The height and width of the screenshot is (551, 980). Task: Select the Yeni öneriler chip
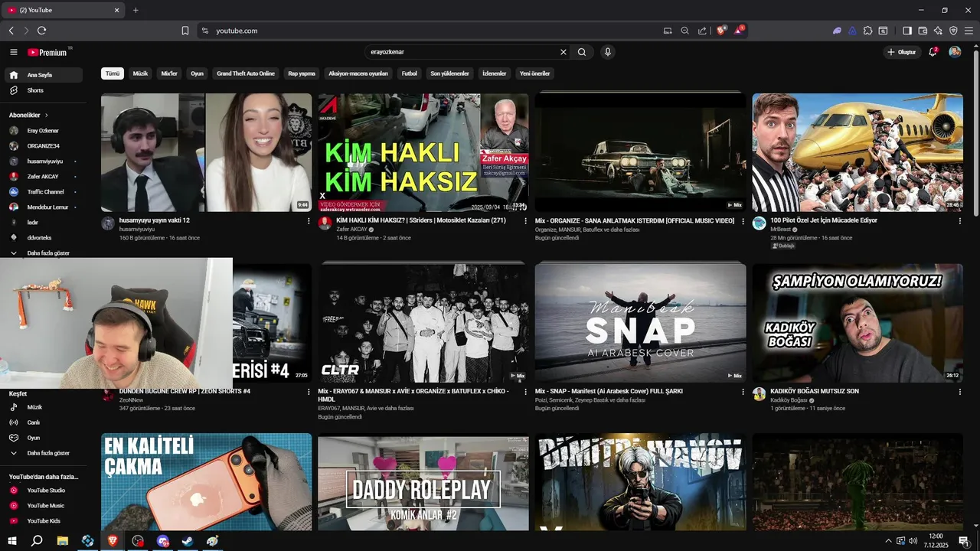pyautogui.click(x=535, y=73)
